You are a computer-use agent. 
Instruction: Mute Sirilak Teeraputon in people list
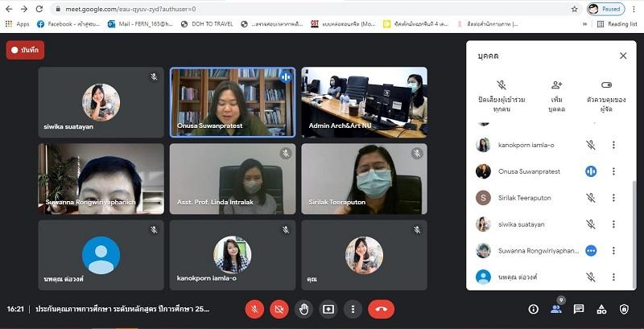[x=591, y=198]
